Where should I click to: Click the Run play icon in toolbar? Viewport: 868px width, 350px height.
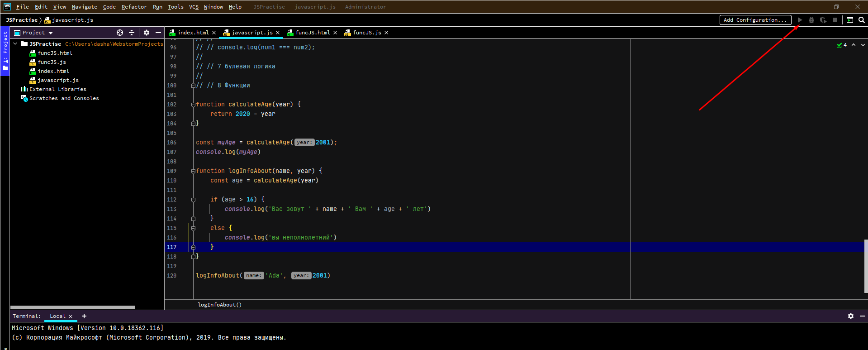(x=800, y=20)
